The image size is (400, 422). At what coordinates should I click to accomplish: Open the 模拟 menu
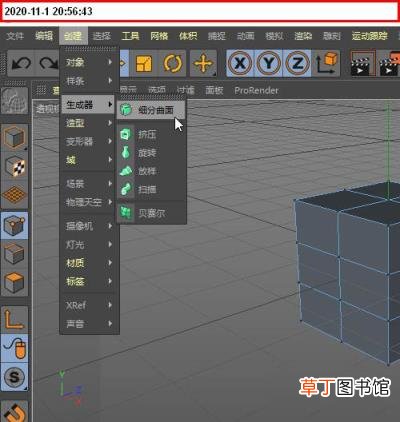[274, 36]
